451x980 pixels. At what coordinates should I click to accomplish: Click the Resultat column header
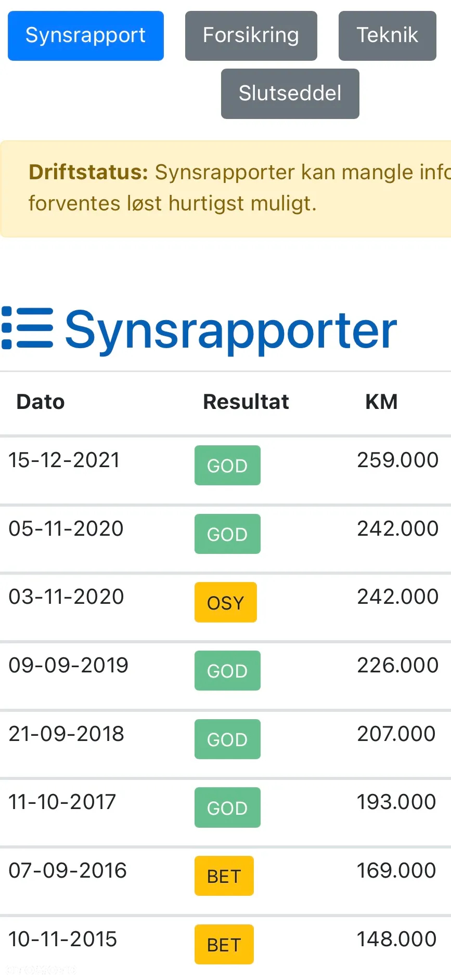click(246, 402)
